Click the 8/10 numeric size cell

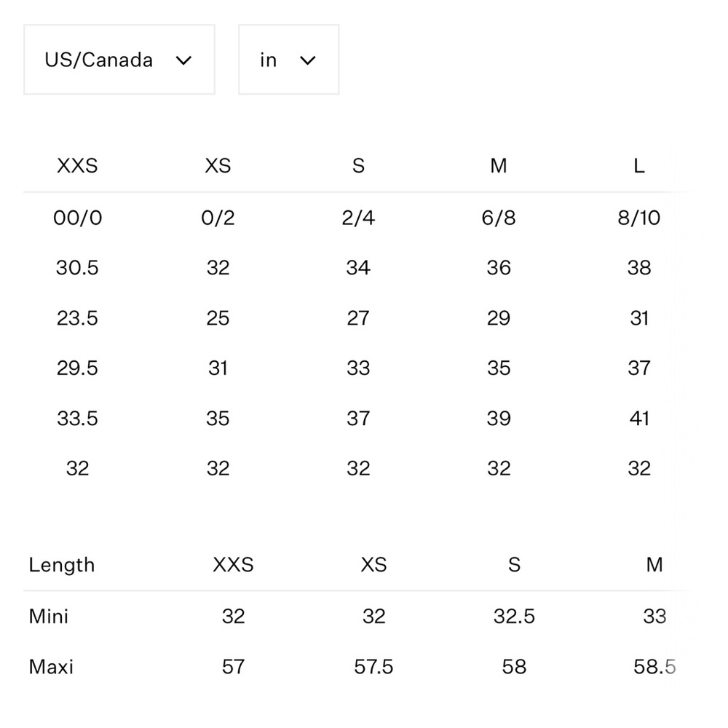click(x=638, y=218)
